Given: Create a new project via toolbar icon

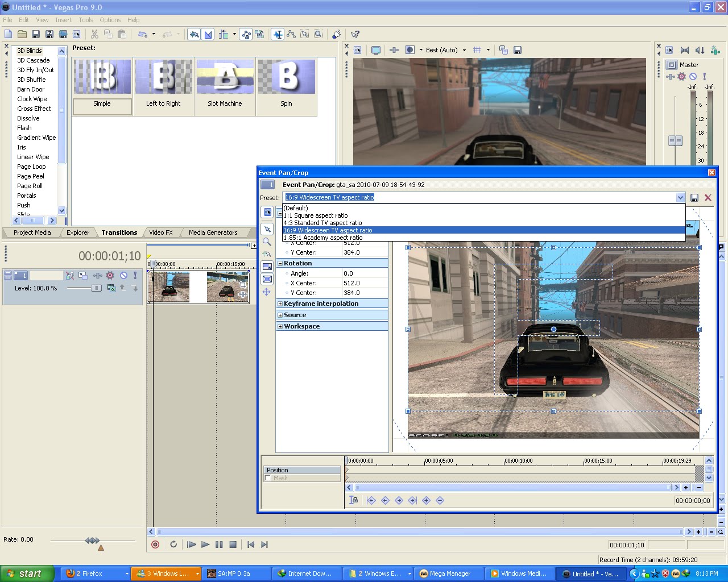Looking at the screenshot, I should pyautogui.click(x=8, y=34).
